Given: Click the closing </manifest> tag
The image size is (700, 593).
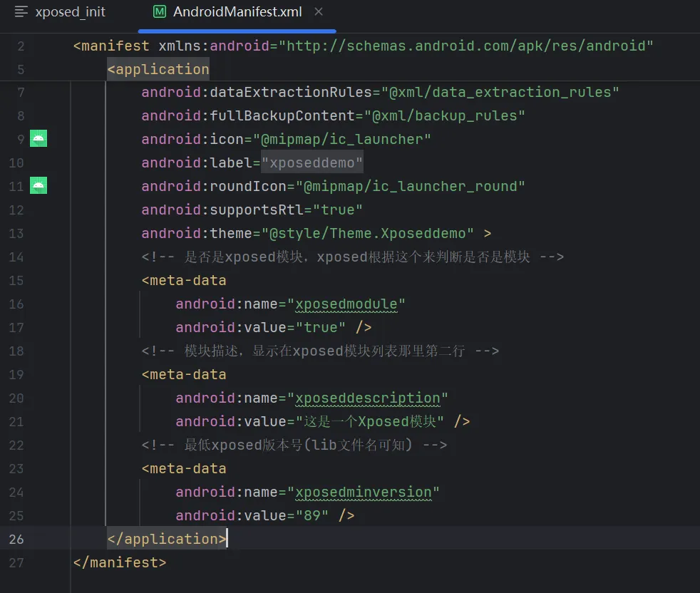Looking at the screenshot, I should [x=120, y=562].
